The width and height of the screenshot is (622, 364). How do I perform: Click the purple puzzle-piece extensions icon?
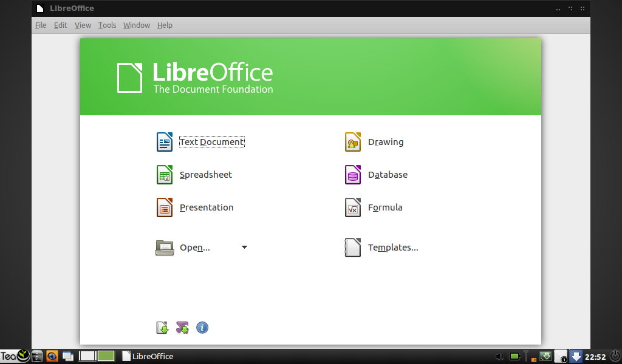[182, 328]
